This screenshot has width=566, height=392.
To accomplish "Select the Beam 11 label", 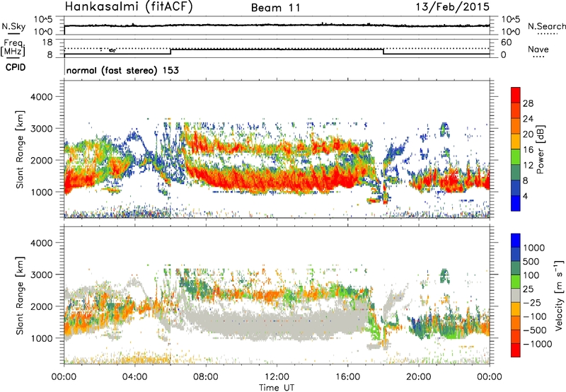I will (x=276, y=8).
